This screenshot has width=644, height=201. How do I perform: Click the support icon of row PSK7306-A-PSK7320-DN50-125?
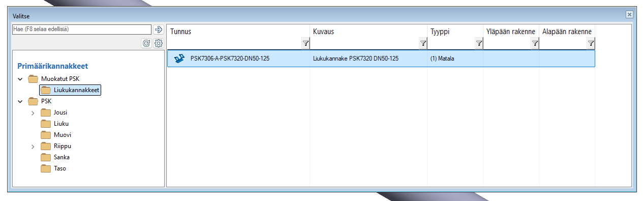(179, 59)
